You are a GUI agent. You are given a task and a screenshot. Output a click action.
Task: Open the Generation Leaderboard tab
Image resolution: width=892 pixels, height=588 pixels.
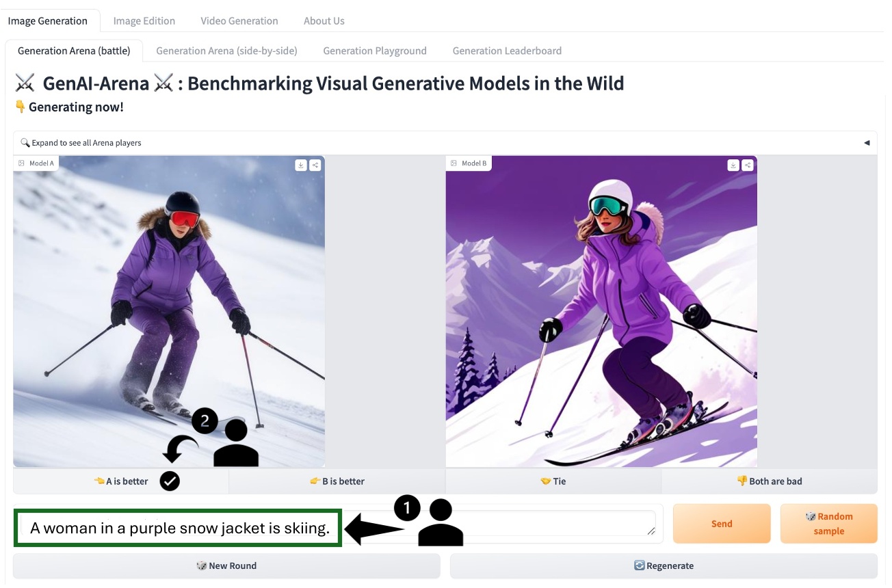coord(507,51)
